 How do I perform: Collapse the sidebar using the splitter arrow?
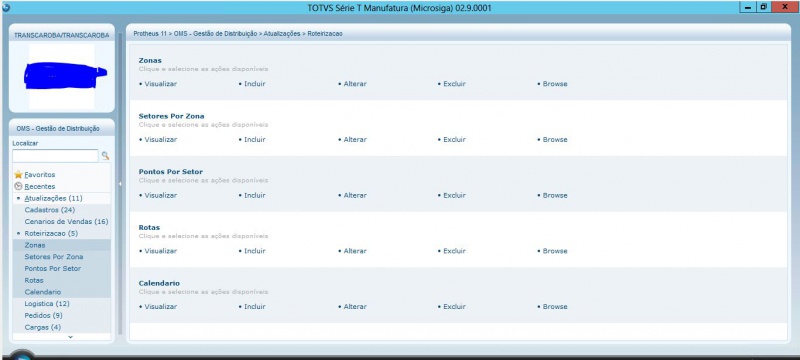coord(120,184)
